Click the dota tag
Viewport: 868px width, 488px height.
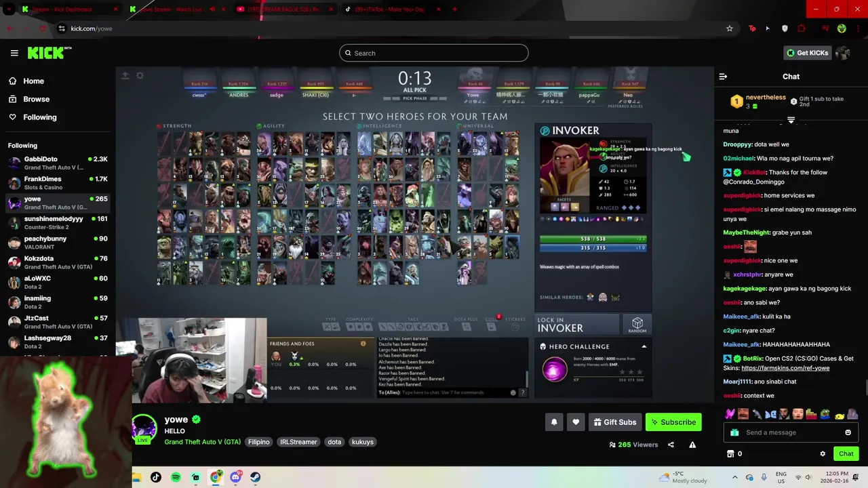(x=334, y=442)
